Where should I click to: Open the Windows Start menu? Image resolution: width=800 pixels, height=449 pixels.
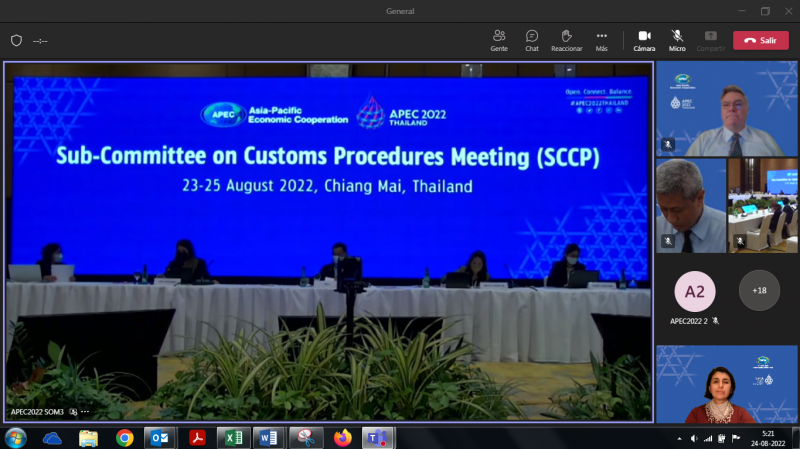coord(16,438)
